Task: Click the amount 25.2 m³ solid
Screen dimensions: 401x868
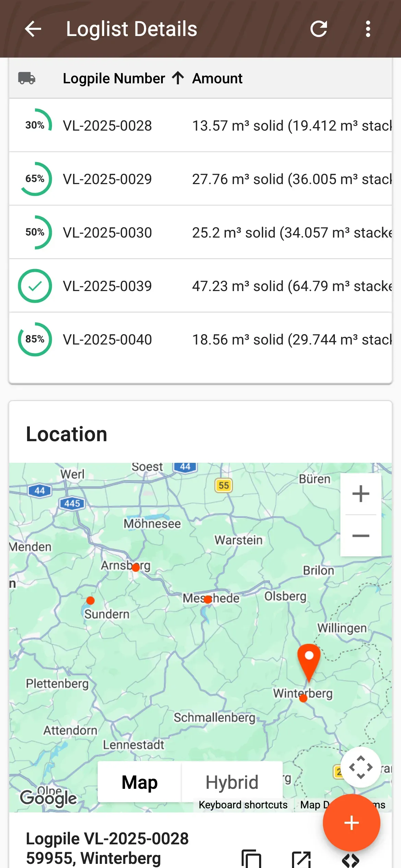Action: (234, 232)
